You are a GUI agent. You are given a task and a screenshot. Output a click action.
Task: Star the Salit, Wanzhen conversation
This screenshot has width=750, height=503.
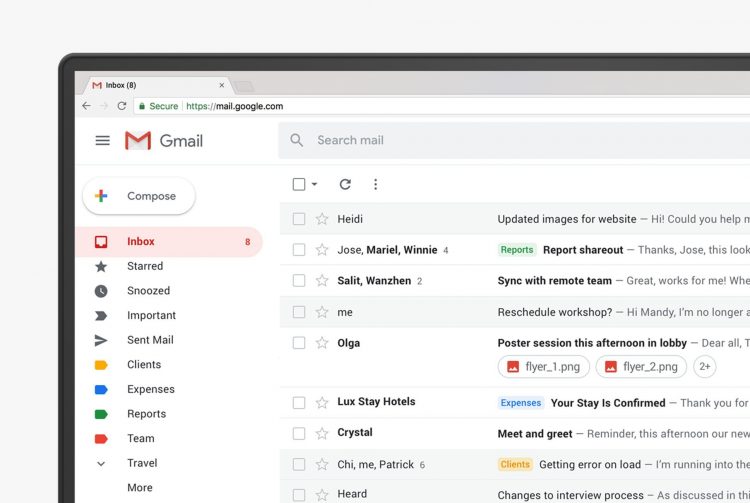coord(322,280)
